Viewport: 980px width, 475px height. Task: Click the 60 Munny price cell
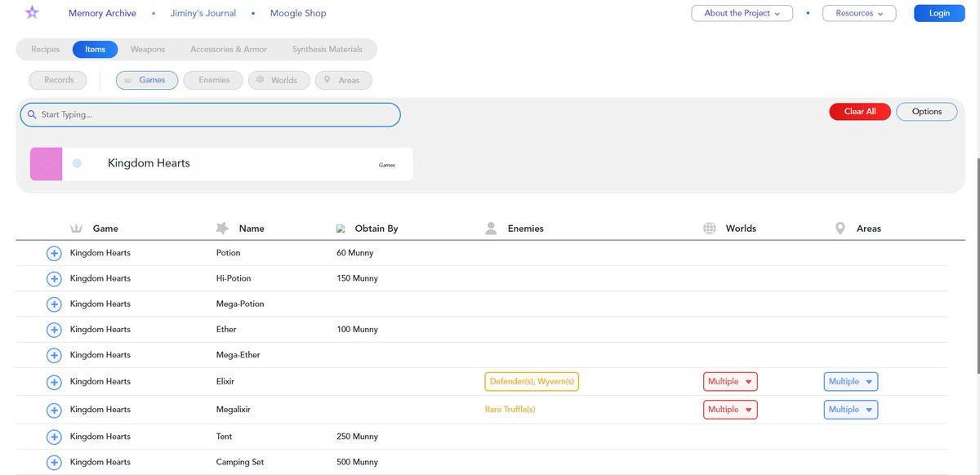[354, 253]
